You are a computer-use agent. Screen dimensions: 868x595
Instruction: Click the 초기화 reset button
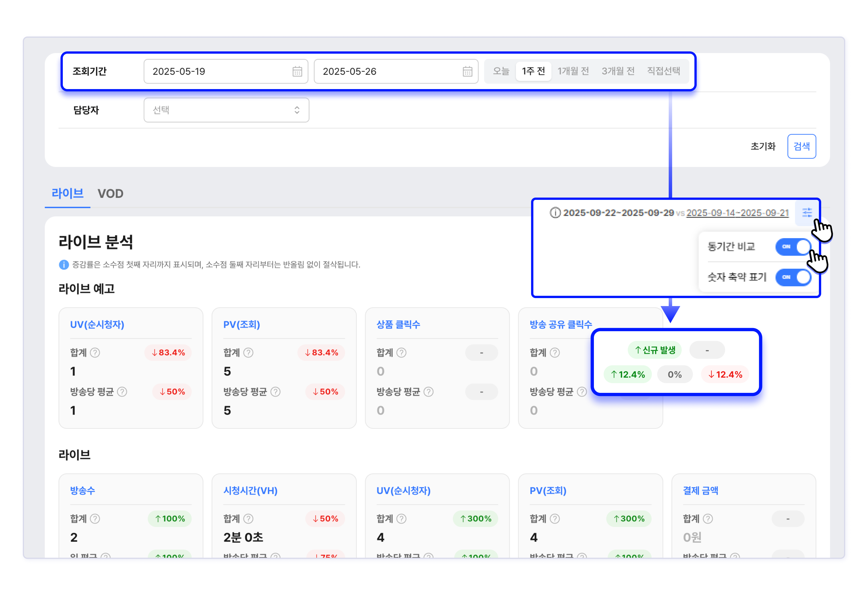point(763,146)
